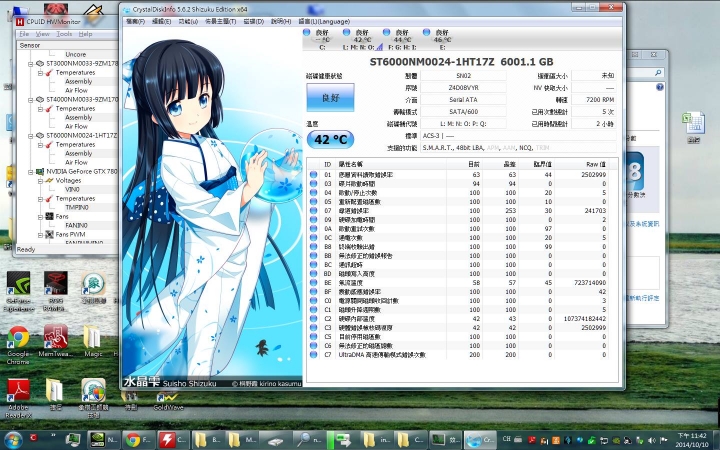Image resolution: width=720 pixels, height=450 pixels.
Task: Open GeForce Experience desktop shortcut
Action: click(18, 291)
